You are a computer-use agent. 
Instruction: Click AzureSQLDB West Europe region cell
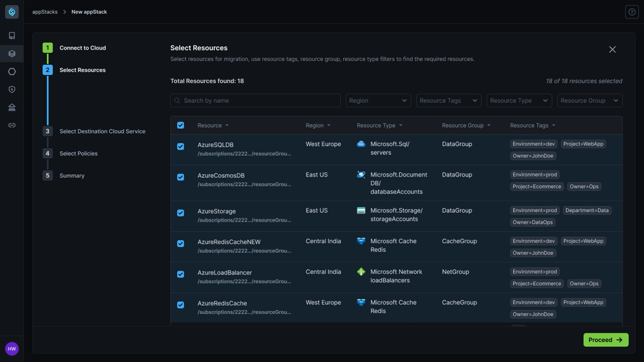click(x=323, y=144)
